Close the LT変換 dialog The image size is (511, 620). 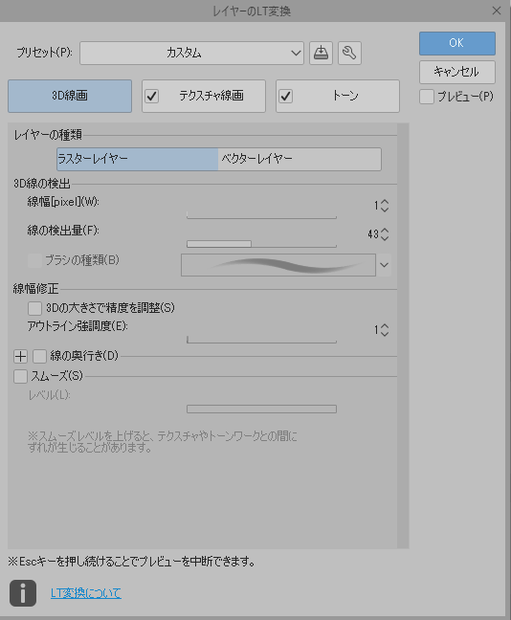coord(497,11)
